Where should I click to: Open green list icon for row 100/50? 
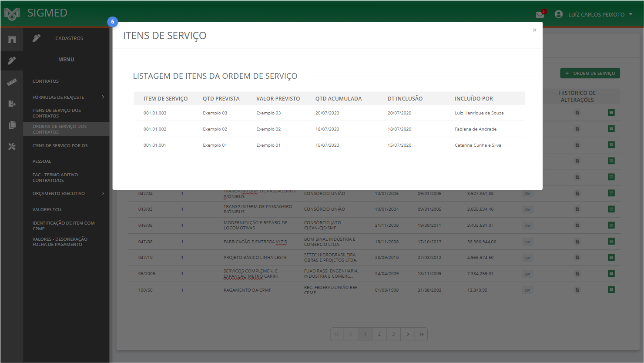(611, 290)
